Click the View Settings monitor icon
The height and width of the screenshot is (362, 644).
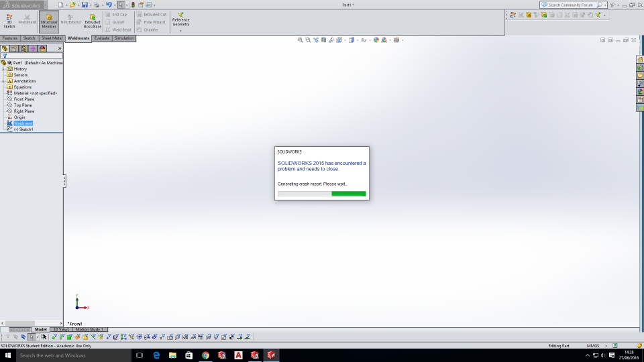(x=396, y=40)
